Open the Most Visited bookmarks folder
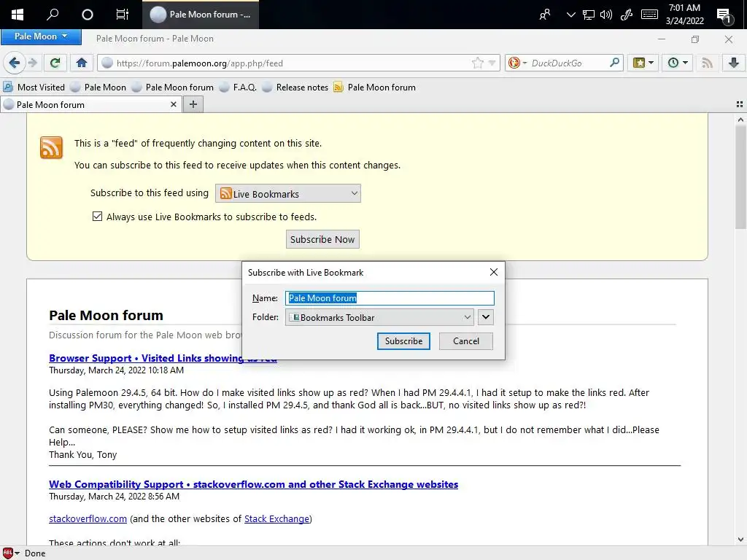Screen dimensions: 747x560 [34, 87]
